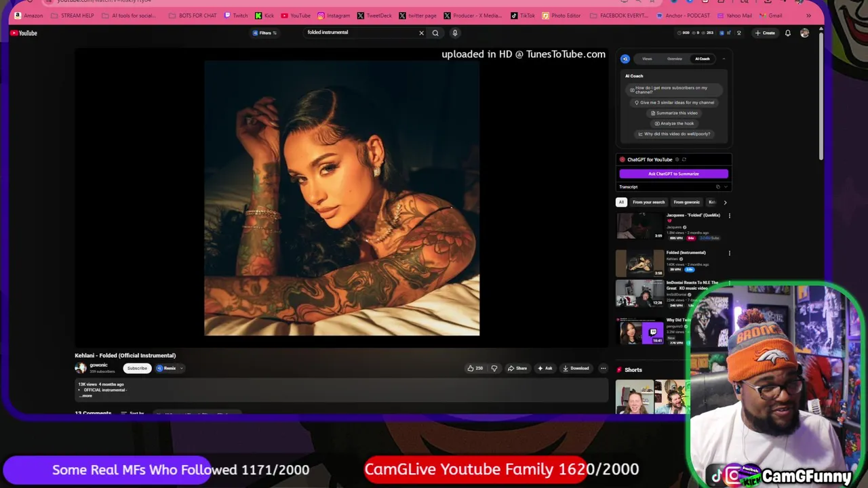Click the Ask button under the video

point(545,368)
